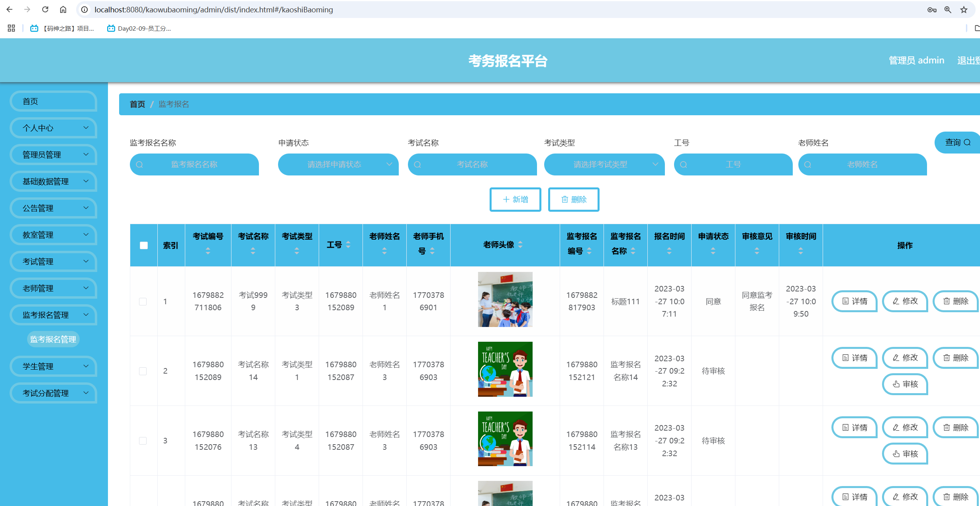Toggle the select-all header checkbox

coord(144,245)
